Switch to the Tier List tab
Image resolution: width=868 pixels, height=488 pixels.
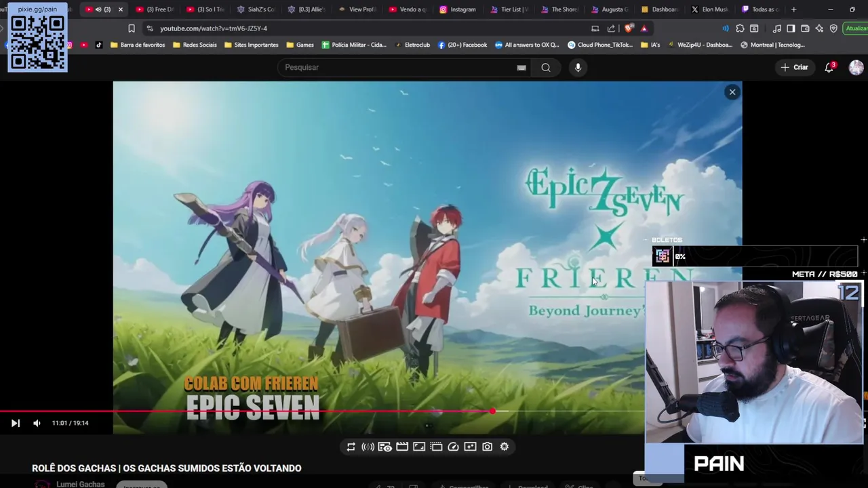509,9
